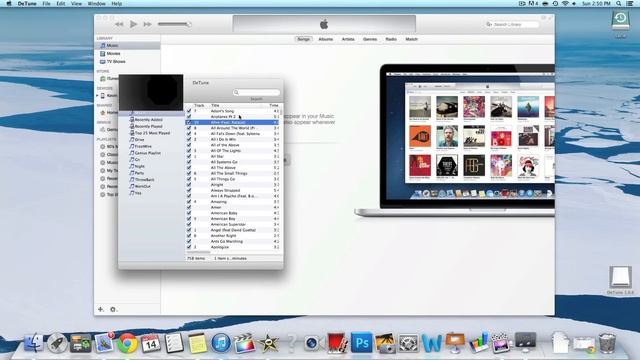Viewport: 640px width, 360px height.
Task: Uncheck All The Small Things checkbox
Action: [189, 173]
